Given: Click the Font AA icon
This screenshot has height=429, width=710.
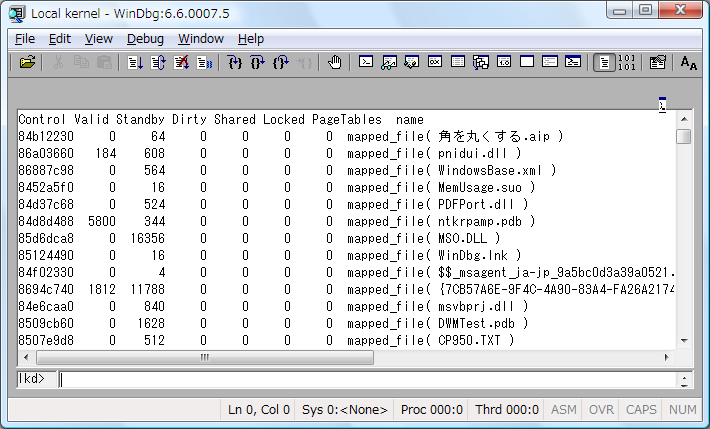Looking at the screenshot, I should click(x=688, y=63).
